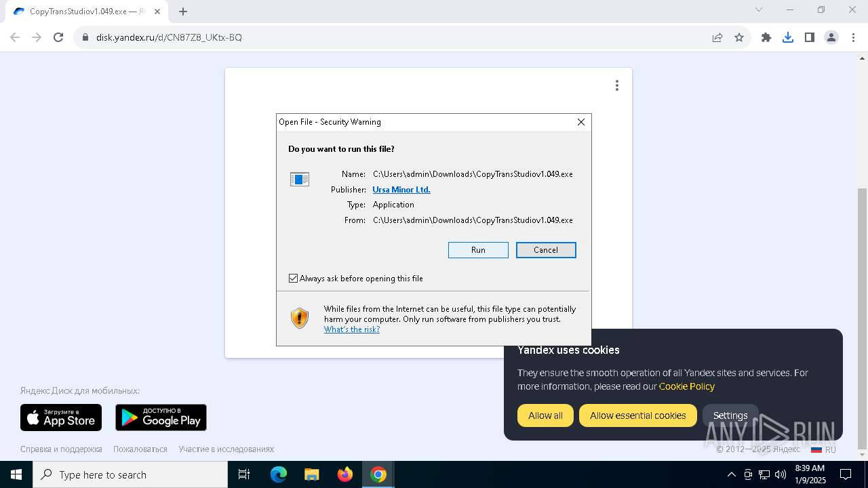Show hidden tray icons
868x488 pixels.
coord(732,474)
